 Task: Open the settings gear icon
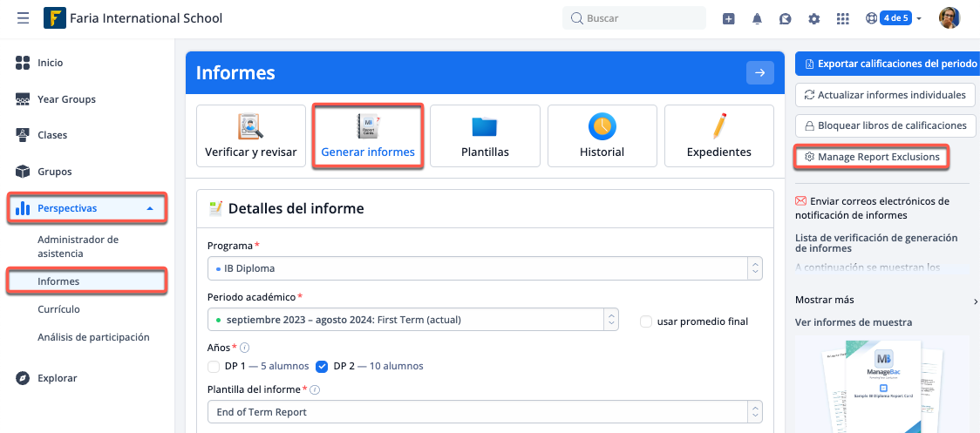pyautogui.click(x=814, y=18)
